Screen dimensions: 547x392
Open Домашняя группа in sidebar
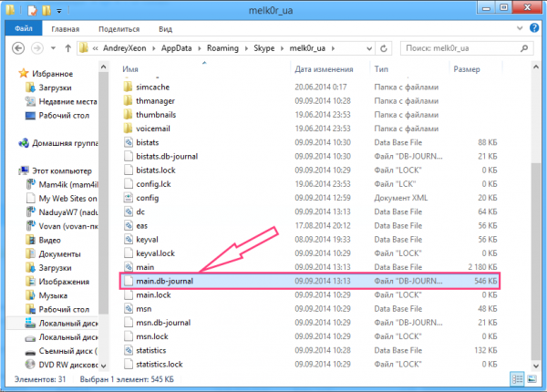[65, 143]
